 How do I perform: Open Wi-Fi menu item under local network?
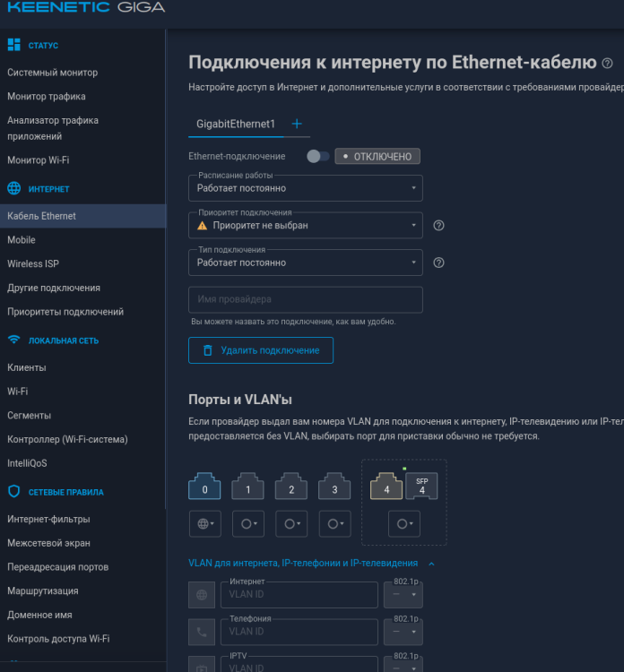pos(18,392)
